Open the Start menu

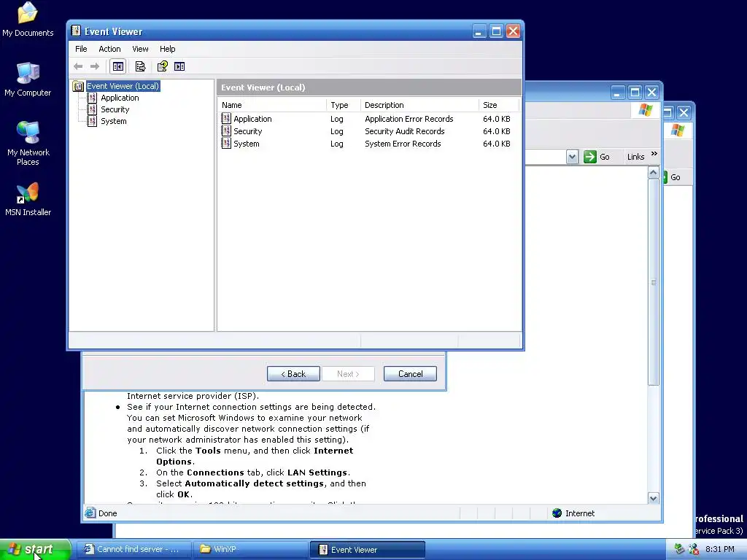[x=35, y=550]
